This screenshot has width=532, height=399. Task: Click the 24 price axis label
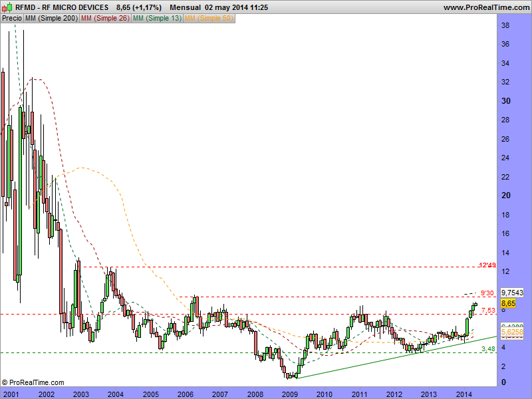[x=505, y=158]
